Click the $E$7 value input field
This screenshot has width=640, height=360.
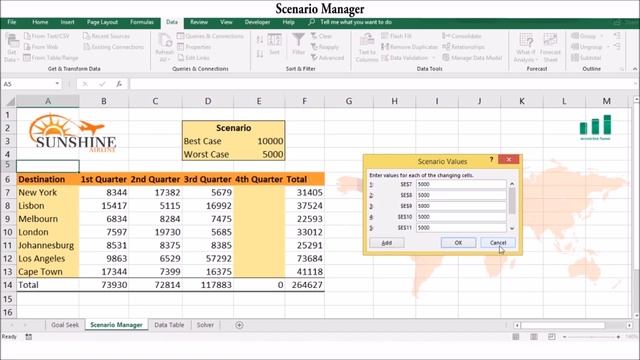click(461, 184)
